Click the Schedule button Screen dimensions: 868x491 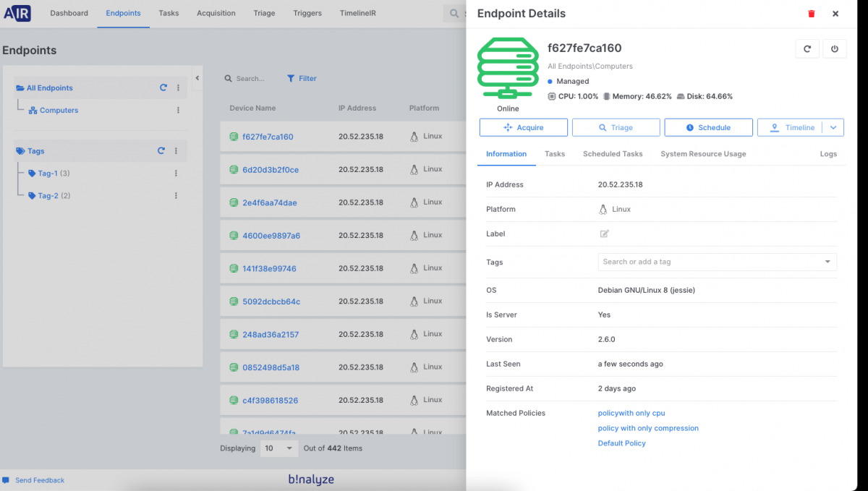point(708,127)
